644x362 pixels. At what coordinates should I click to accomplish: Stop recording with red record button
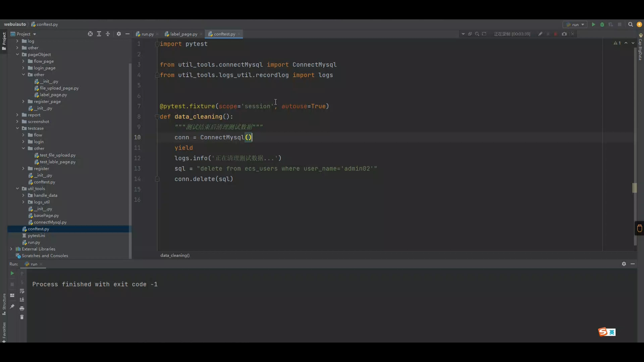(x=556, y=34)
